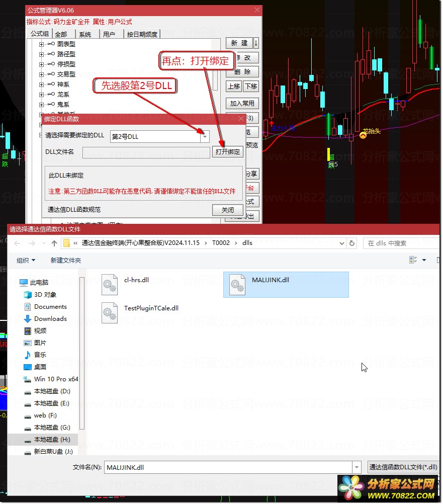Click 关闭 in the 绑定DLL函数 dialog

227,210
